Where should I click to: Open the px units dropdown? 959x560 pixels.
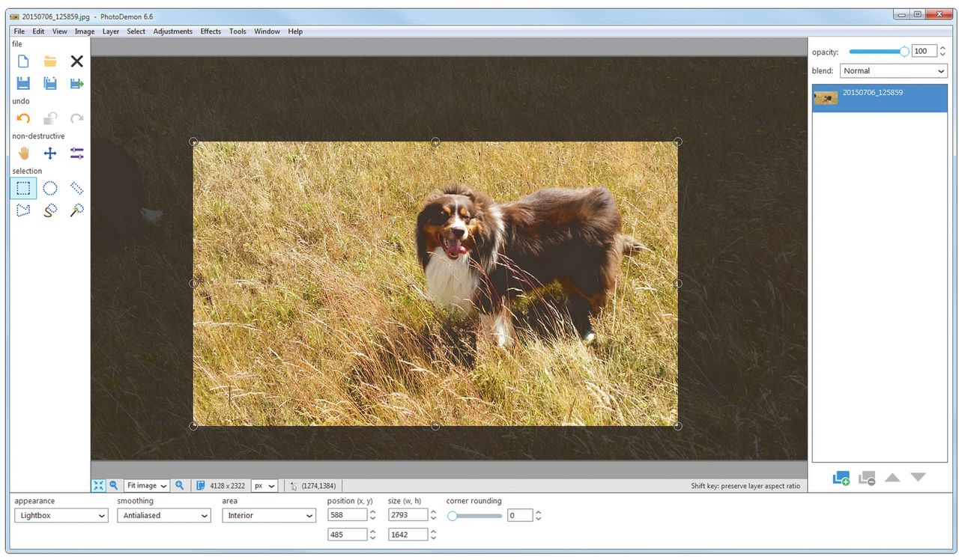pos(264,485)
